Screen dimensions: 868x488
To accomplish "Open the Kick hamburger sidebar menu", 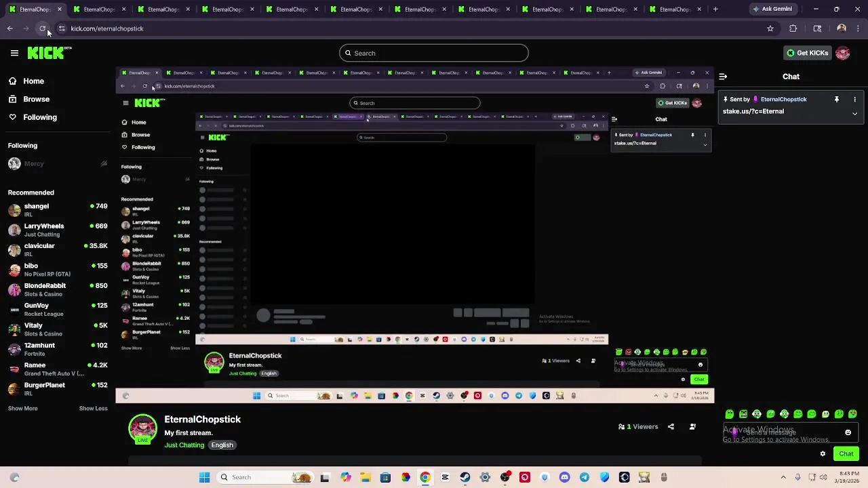I will pos(14,53).
